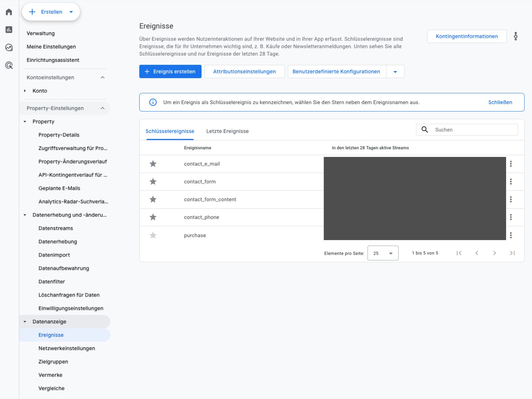532x399 pixels.
Task: Open the three-dot menu for contact_form_content
Action: (511, 199)
